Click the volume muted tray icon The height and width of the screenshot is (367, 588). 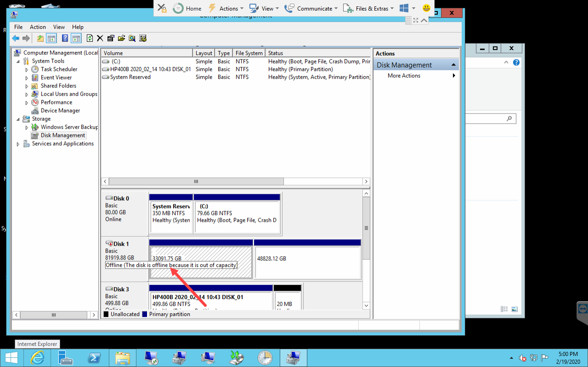pos(523,358)
